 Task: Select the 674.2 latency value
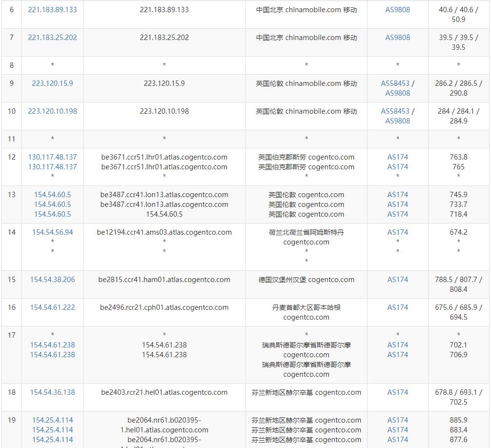[458, 232]
